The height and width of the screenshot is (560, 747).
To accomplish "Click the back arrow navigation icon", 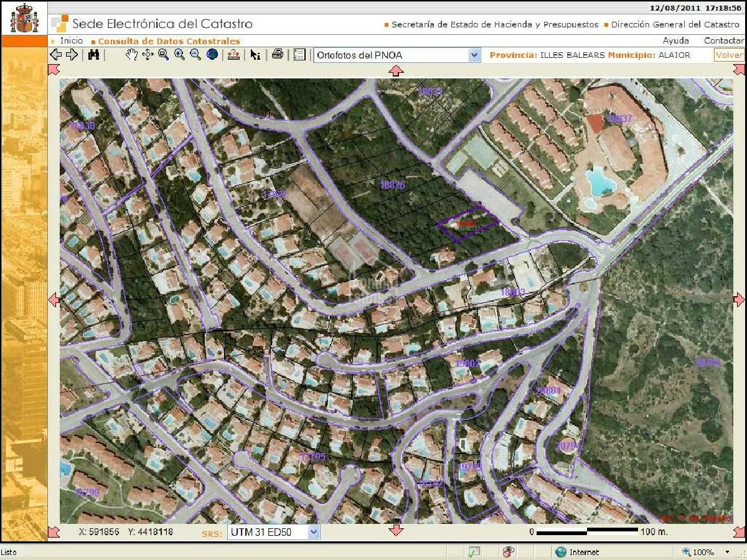I will (x=55, y=55).
